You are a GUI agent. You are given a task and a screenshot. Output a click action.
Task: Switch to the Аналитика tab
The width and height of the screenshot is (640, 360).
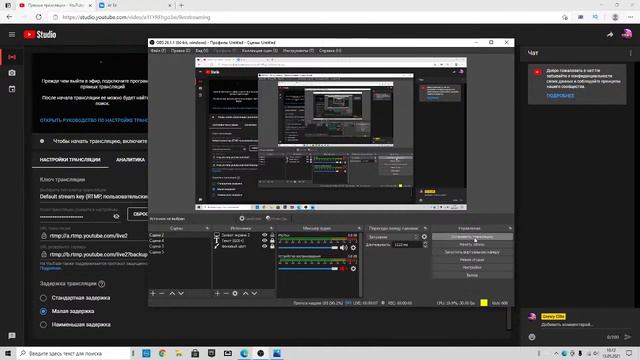point(130,160)
